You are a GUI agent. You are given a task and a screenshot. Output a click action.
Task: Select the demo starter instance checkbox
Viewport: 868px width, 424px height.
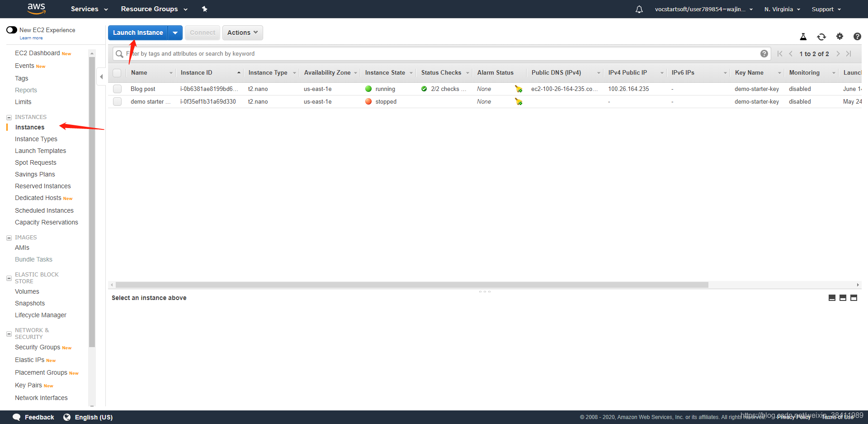pos(117,102)
